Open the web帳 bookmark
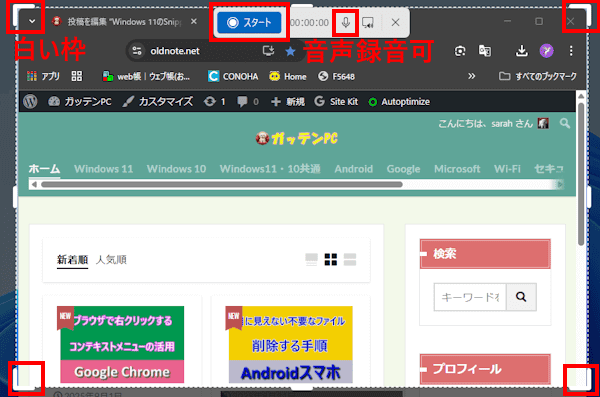The height and width of the screenshot is (397, 600). click(146, 77)
